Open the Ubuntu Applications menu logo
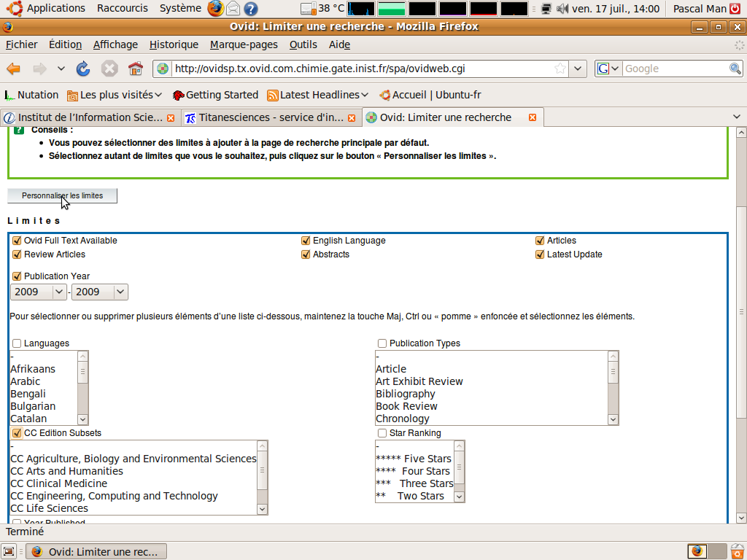The width and height of the screenshot is (747, 560). tap(15, 8)
